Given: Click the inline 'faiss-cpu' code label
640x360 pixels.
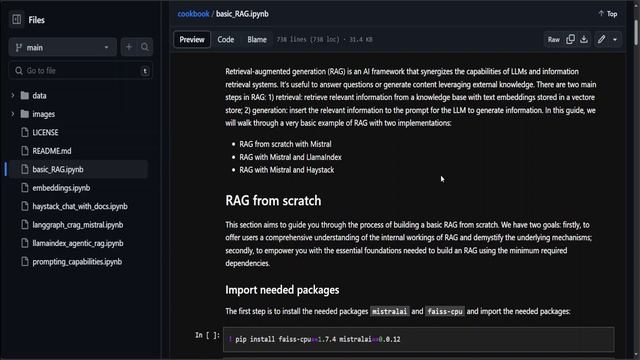Looking at the screenshot, I should 444,311.
